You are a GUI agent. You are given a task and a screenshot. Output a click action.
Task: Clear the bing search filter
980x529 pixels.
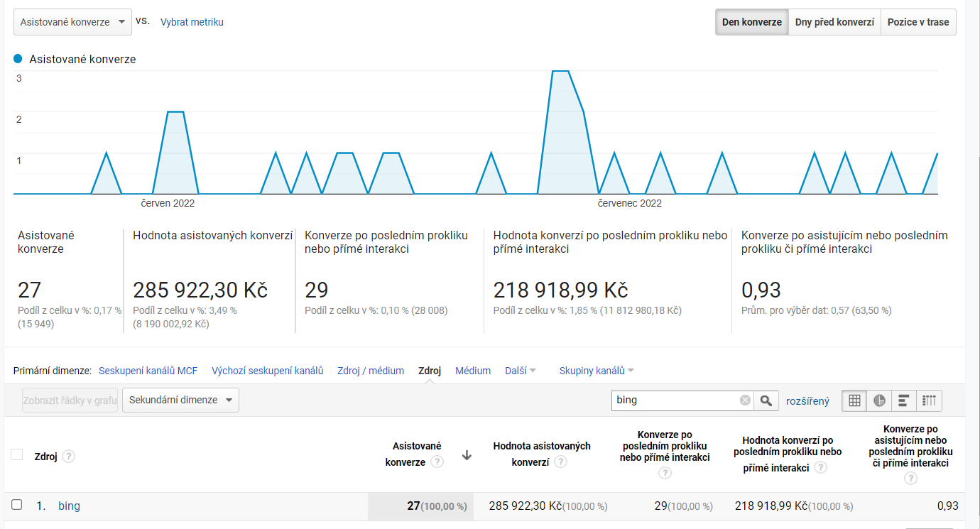tap(745, 400)
